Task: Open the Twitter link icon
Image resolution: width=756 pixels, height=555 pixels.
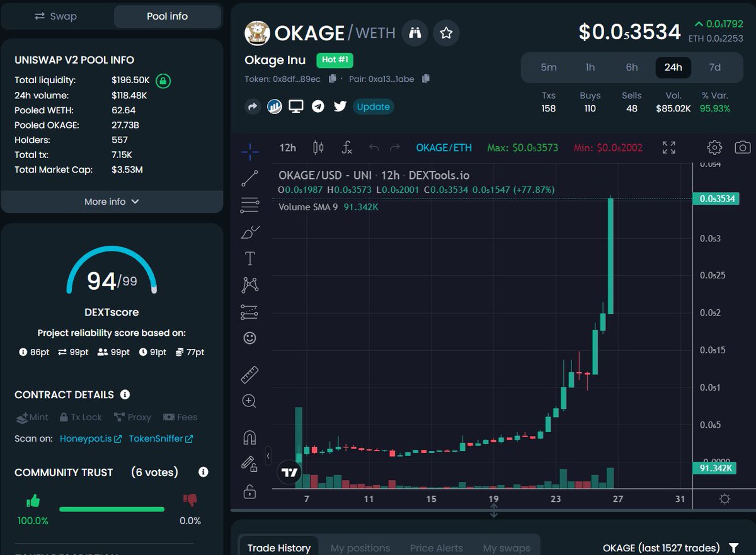Action: [340, 106]
